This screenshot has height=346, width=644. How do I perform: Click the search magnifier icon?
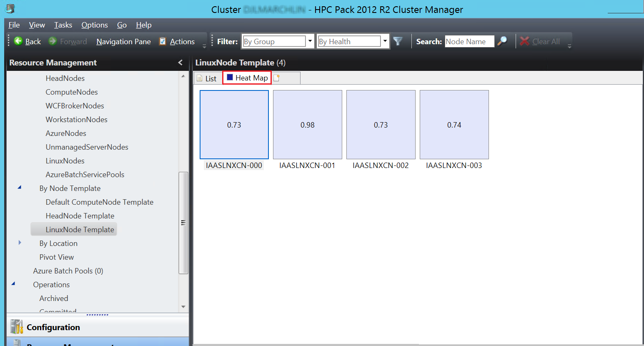[502, 41]
